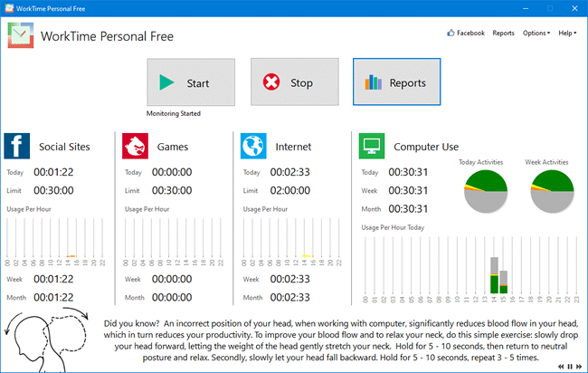The image size is (588, 373).
Task: Open Reports from the top menu
Action: [x=503, y=33]
